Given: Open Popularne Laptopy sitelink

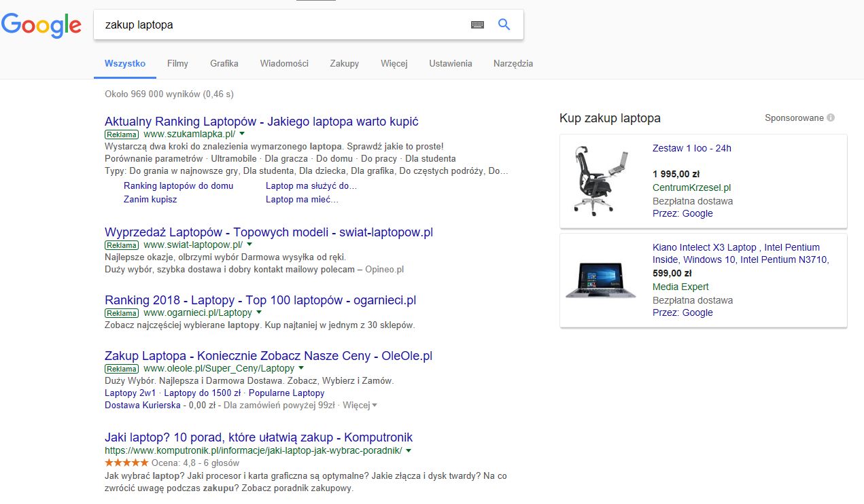Looking at the screenshot, I should [x=287, y=393].
